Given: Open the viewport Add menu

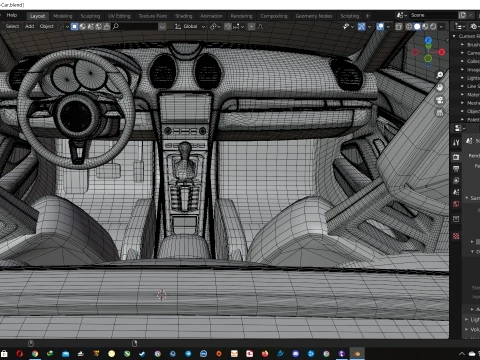Looking at the screenshot, I should click(30, 26).
